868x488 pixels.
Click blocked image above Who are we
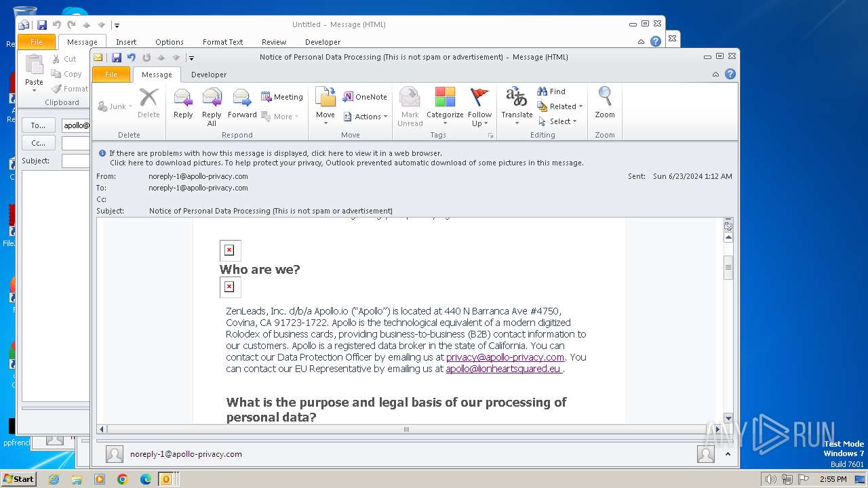point(230,250)
